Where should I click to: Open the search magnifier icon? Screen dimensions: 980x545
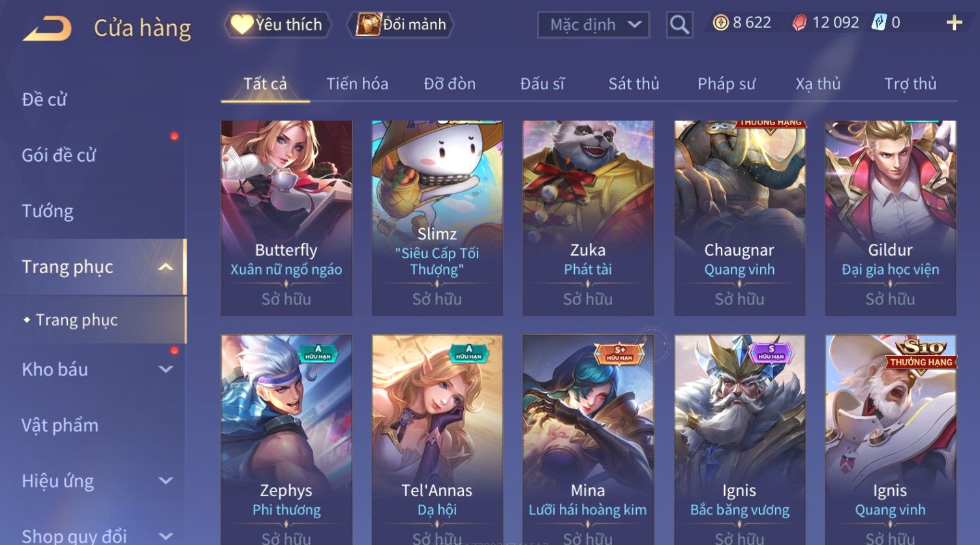[x=679, y=25]
